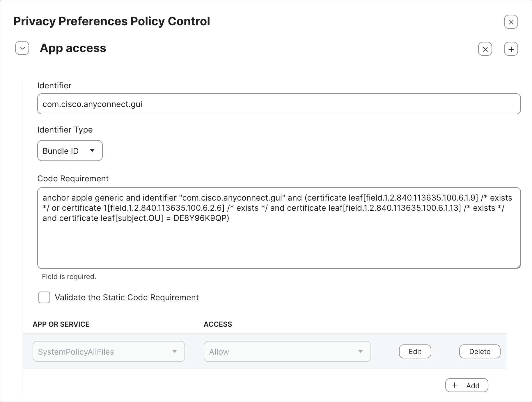Add another App access entry with plus
The image size is (532, 402).
click(511, 49)
